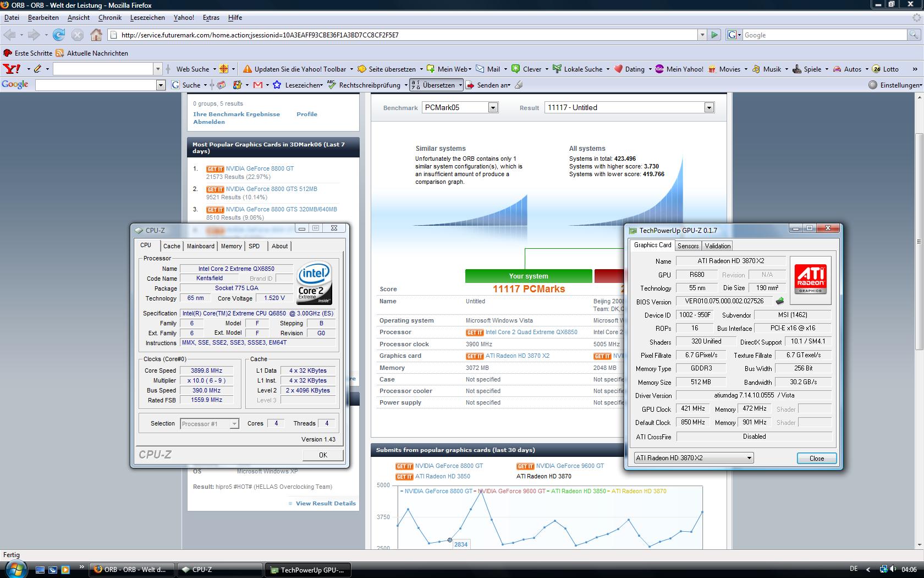924x578 pixels.
Task: Click the Yahoo toolbar update warning icon
Action: [x=247, y=69]
